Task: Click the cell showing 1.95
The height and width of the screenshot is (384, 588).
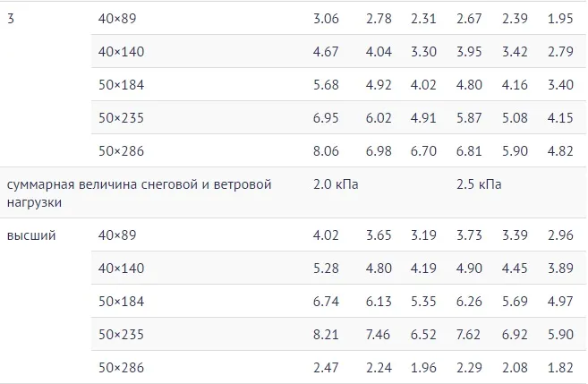Action: click(x=562, y=19)
